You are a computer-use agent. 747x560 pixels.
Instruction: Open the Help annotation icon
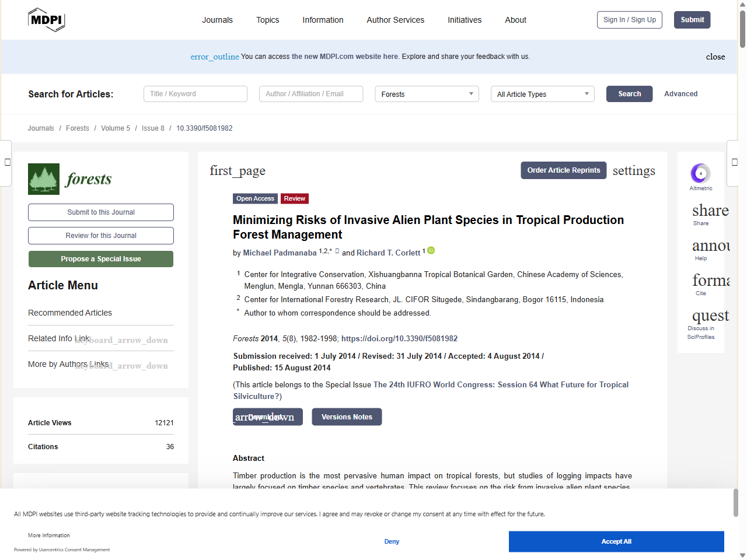tap(711, 246)
